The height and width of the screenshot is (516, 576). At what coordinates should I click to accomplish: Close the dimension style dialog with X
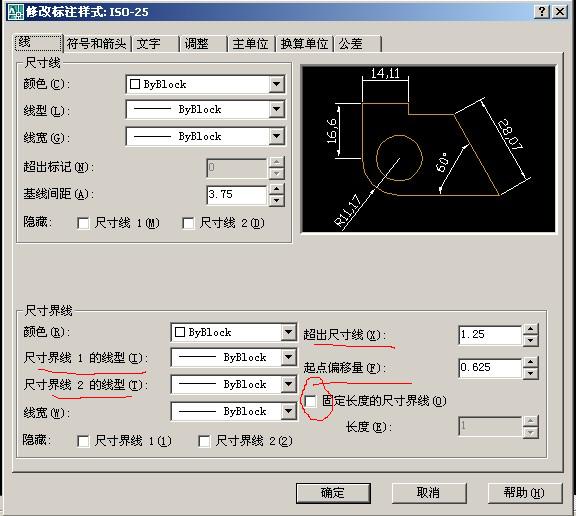point(559,12)
